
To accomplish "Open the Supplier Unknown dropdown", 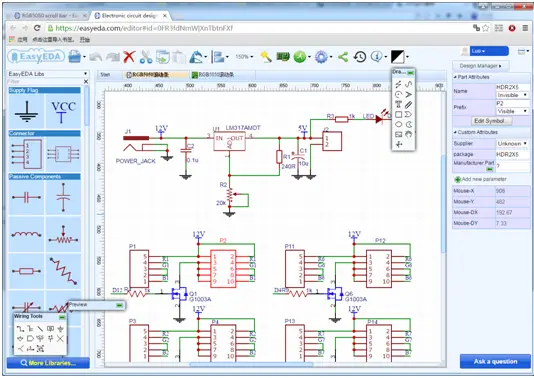I will (512, 144).
